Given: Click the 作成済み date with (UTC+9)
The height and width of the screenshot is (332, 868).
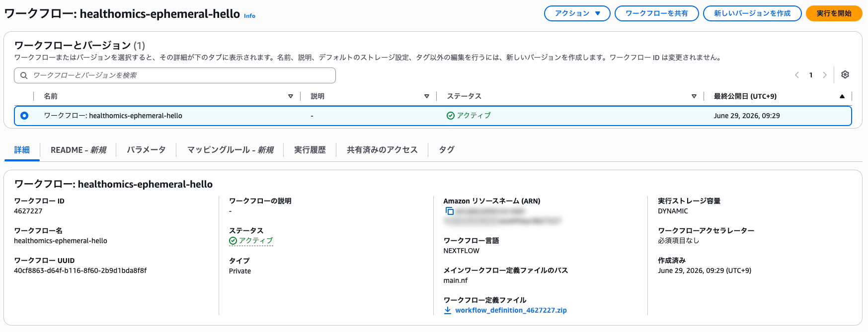Looking at the screenshot, I should pos(705,270).
